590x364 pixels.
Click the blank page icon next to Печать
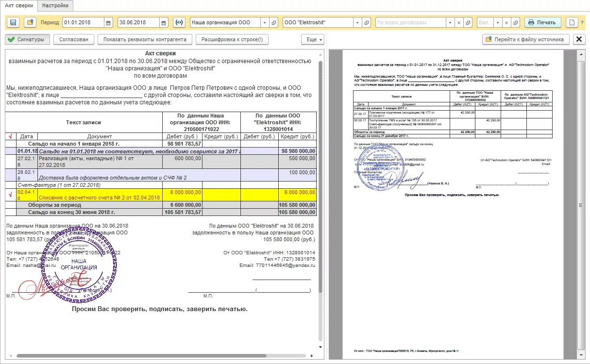[x=572, y=22]
